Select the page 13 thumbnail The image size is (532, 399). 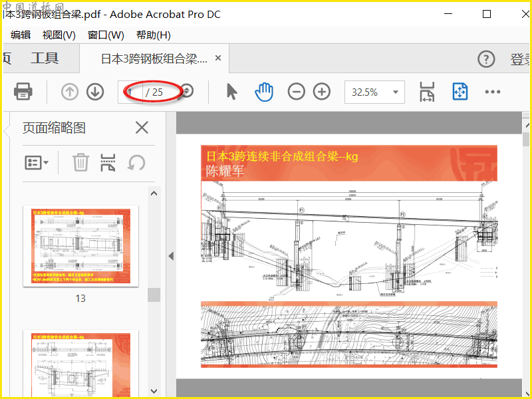point(80,246)
